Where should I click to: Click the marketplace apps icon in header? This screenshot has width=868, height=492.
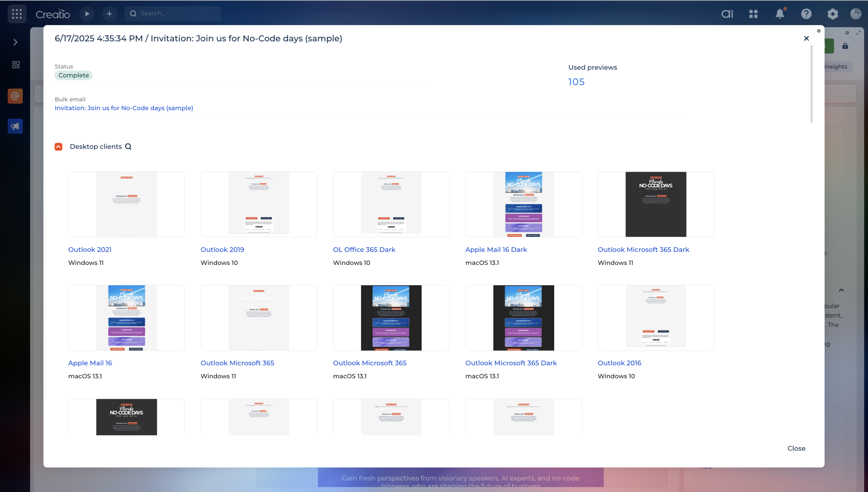(754, 14)
